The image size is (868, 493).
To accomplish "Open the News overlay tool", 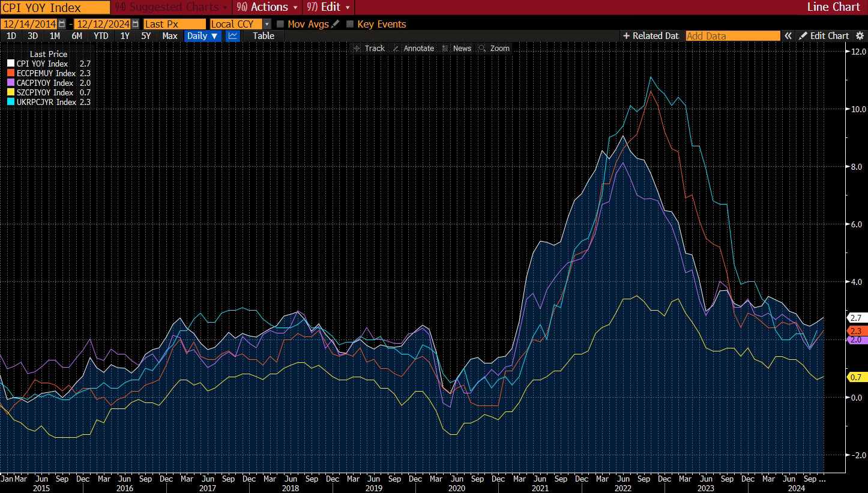I will [456, 48].
